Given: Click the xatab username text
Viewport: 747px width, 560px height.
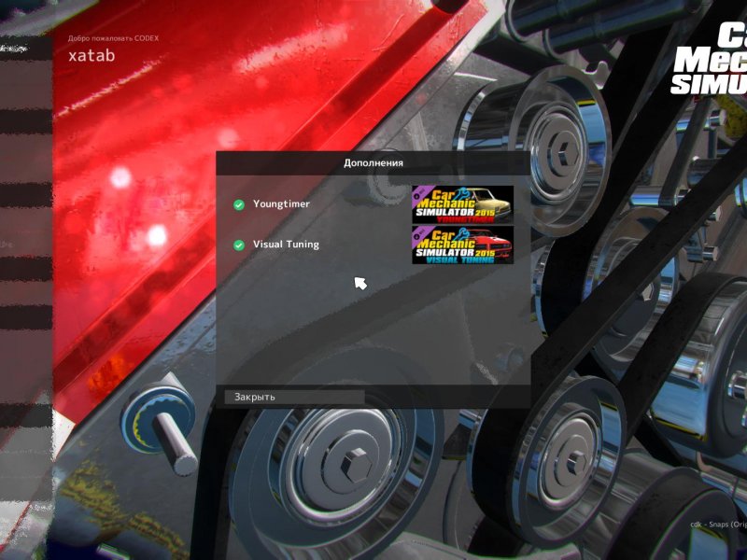Looking at the screenshot, I should 91,54.
